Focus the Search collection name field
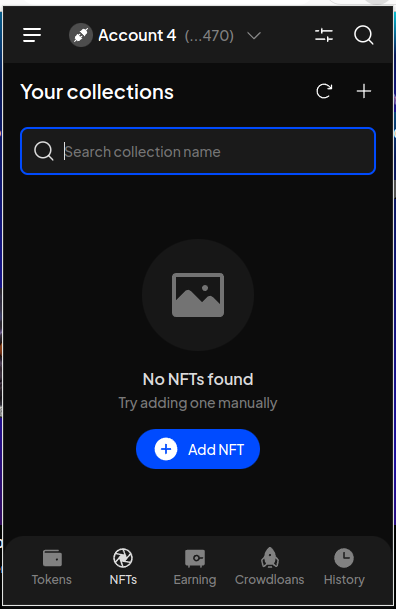Viewport: 396px width, 609px height. (198, 151)
